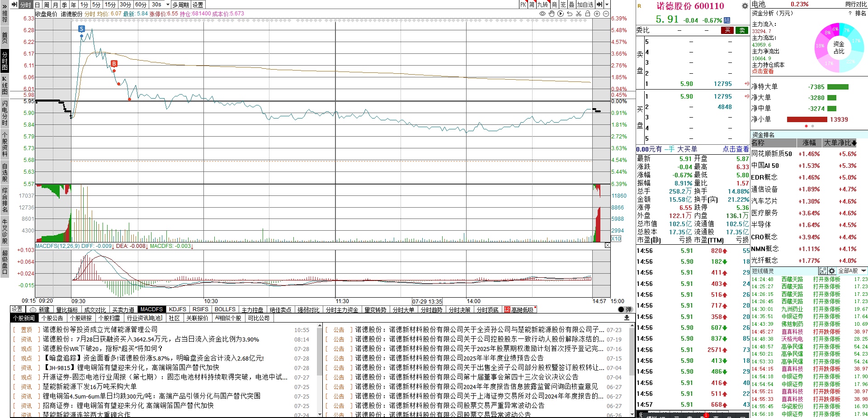The width and height of the screenshot is (868, 418).
Task: Open K线图 in the left sidebar
Action: click(x=5, y=85)
